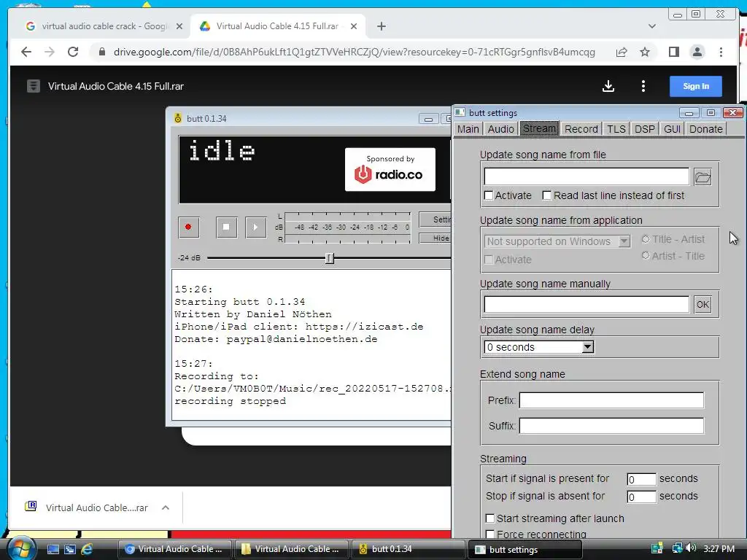747x560 pixels.
Task: Open Windows Start menu
Action: point(21,548)
